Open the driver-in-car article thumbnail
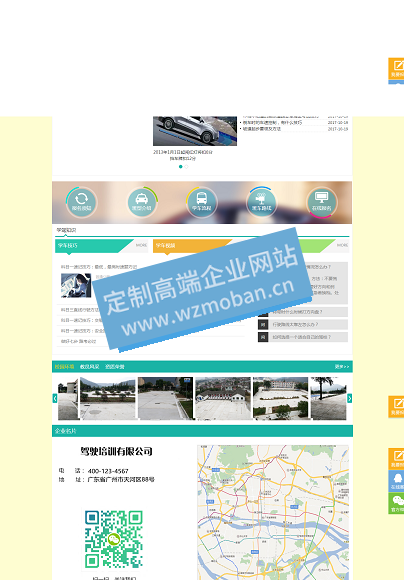 [x=76, y=286]
